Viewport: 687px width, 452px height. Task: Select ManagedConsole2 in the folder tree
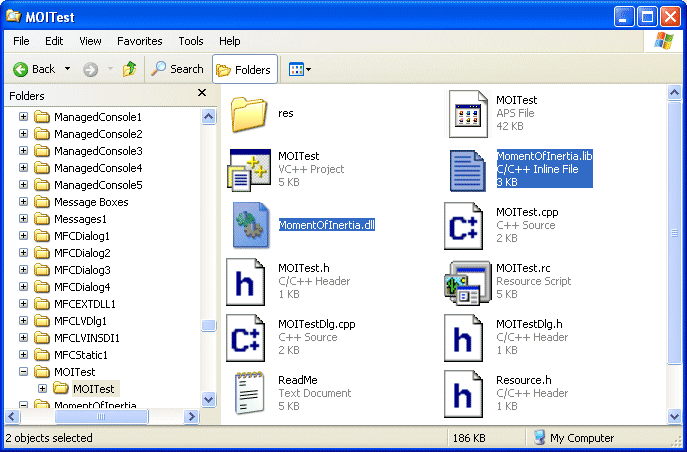click(x=98, y=134)
